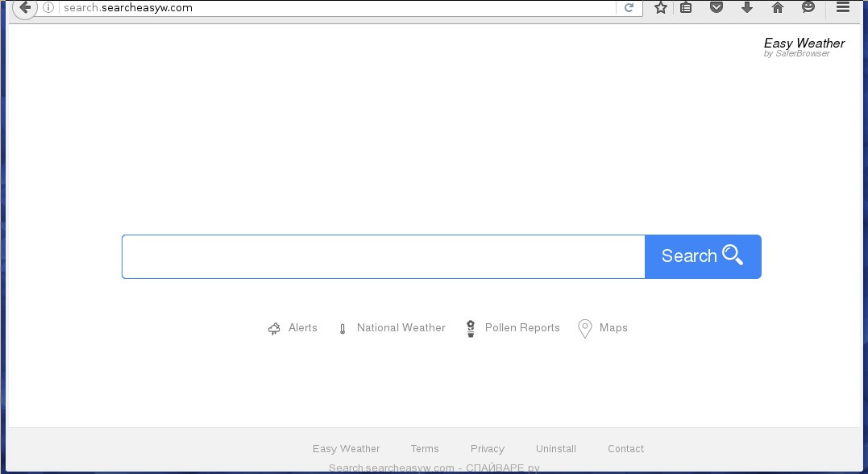The width and height of the screenshot is (868, 474).
Task: Open the Privacy footer link
Action: pos(488,449)
